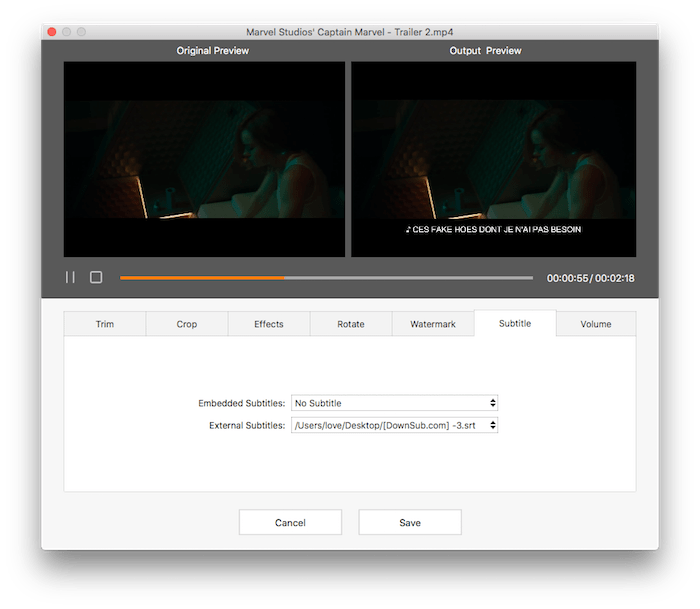Click the 00:00:55 / 00:02:18 time display
This screenshot has width=700, height=609.
[590, 278]
